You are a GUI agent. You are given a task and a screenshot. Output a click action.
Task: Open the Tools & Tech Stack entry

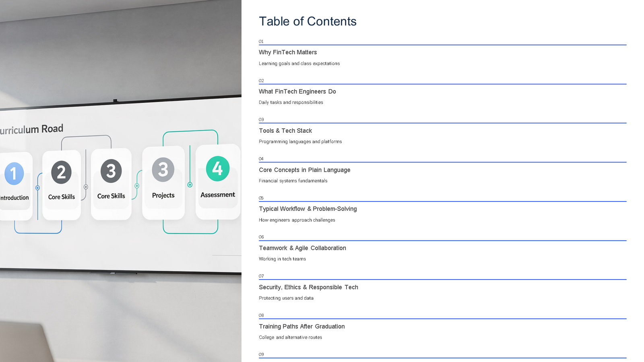coord(285,131)
